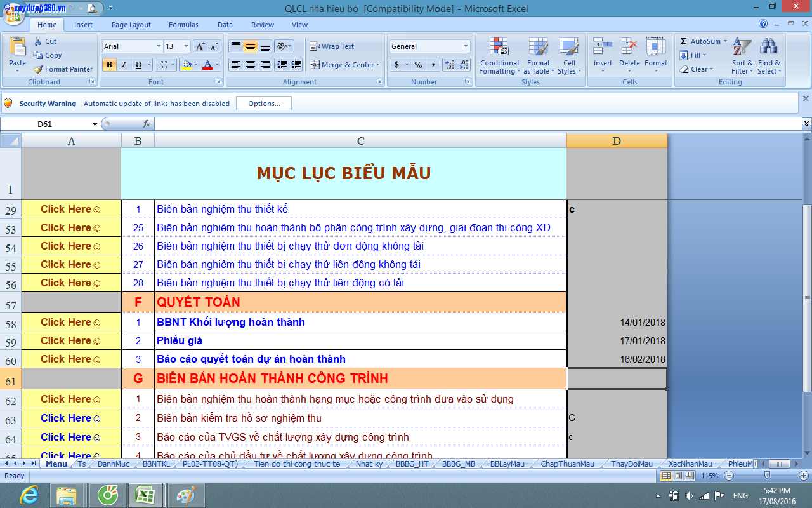The height and width of the screenshot is (508, 812).
Task: Enable Wrap Text
Action: (x=332, y=46)
